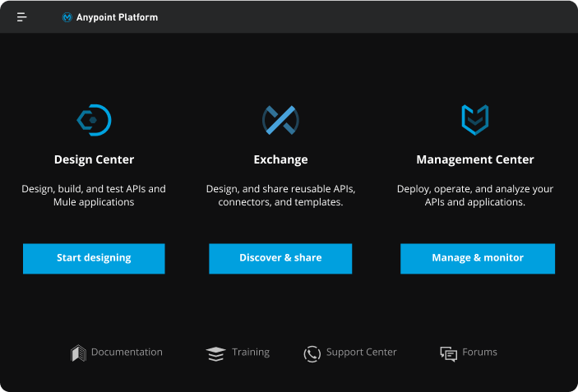This screenshot has width=578, height=392.
Task: Select the Exchange heading
Action: tap(280, 159)
